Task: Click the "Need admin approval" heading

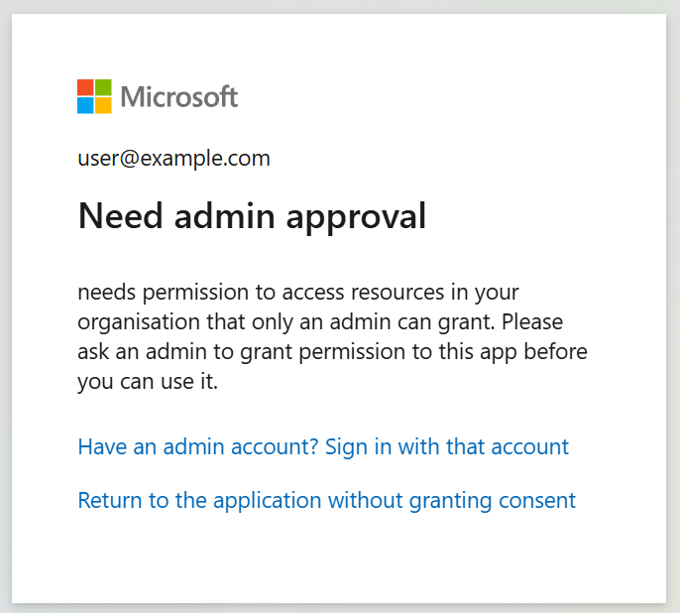Action: pyautogui.click(x=252, y=216)
